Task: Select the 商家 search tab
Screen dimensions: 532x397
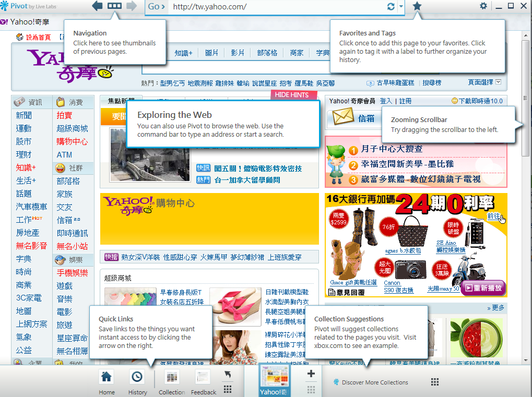Action: click(x=297, y=53)
